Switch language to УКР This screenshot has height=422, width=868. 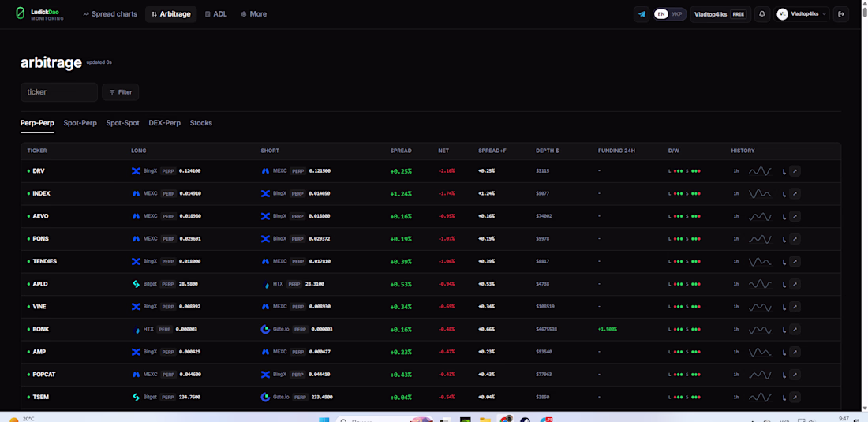677,14
